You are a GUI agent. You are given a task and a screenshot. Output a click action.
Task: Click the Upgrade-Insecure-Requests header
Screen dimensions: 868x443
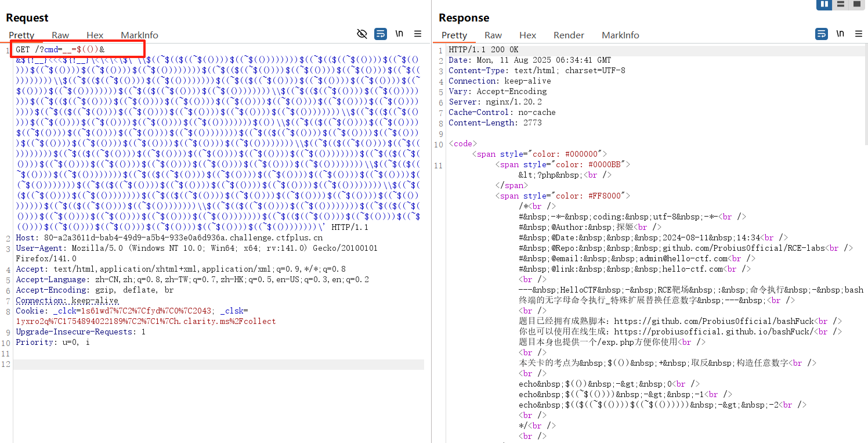[x=81, y=332]
